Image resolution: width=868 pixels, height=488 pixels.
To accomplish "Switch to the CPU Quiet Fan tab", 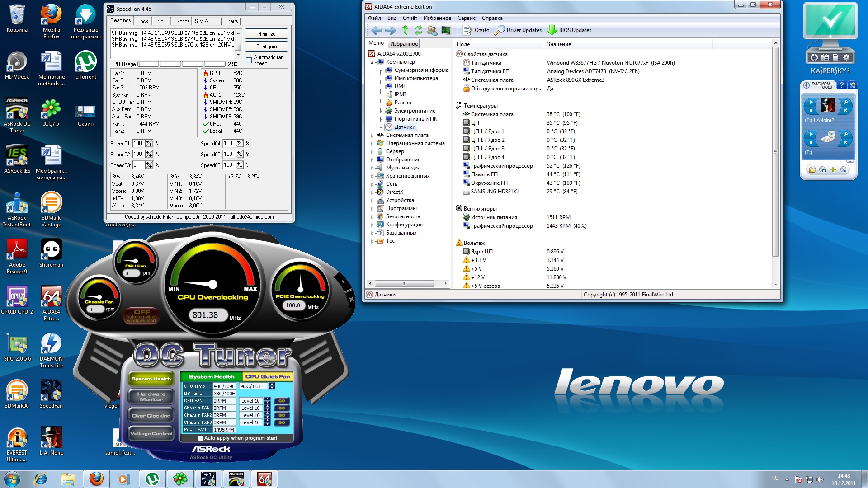I will pos(268,376).
